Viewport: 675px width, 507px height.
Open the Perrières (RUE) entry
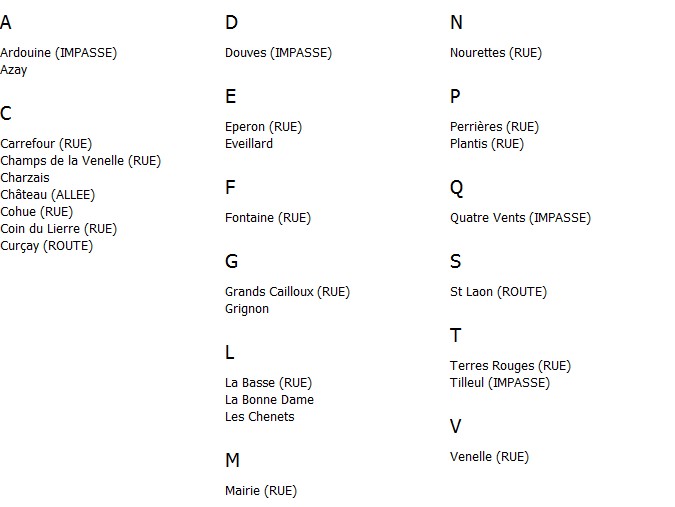point(495,127)
